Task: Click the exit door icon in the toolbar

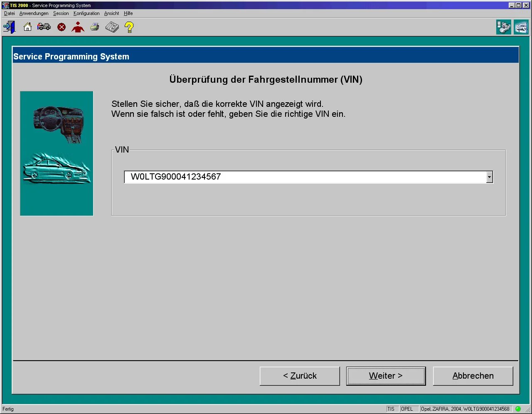Action: tap(9, 27)
